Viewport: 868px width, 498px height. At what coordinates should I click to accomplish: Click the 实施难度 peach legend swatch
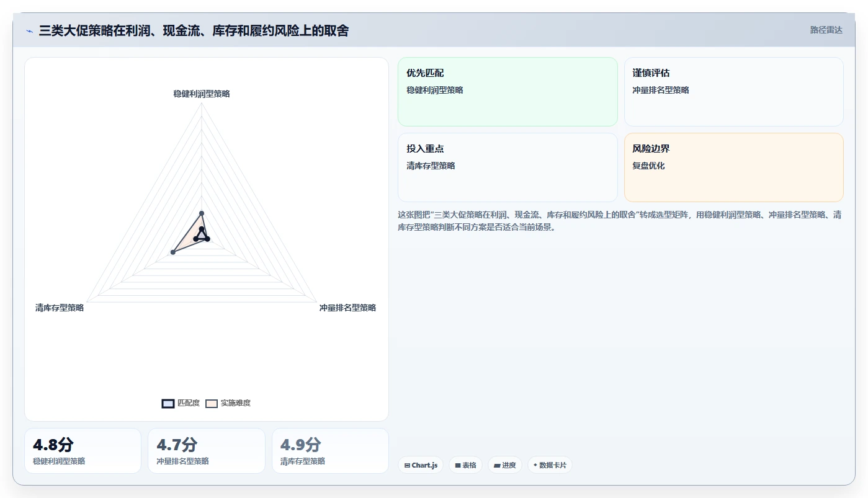coord(212,403)
